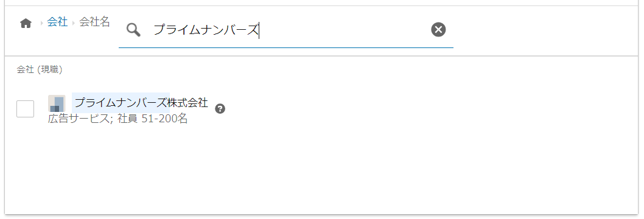The height and width of the screenshot is (219, 644).
Task: Click the 社員 51-200名 employee count text
Action: tap(153, 119)
